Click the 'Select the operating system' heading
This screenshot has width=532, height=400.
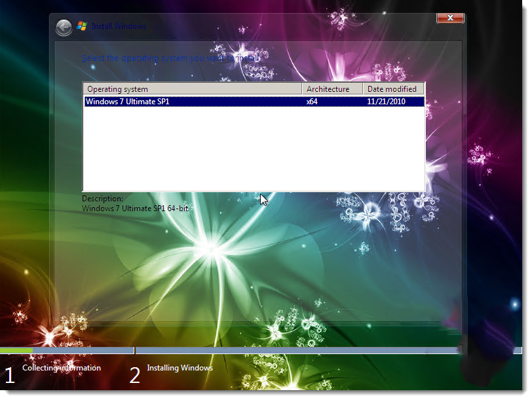[x=170, y=58]
